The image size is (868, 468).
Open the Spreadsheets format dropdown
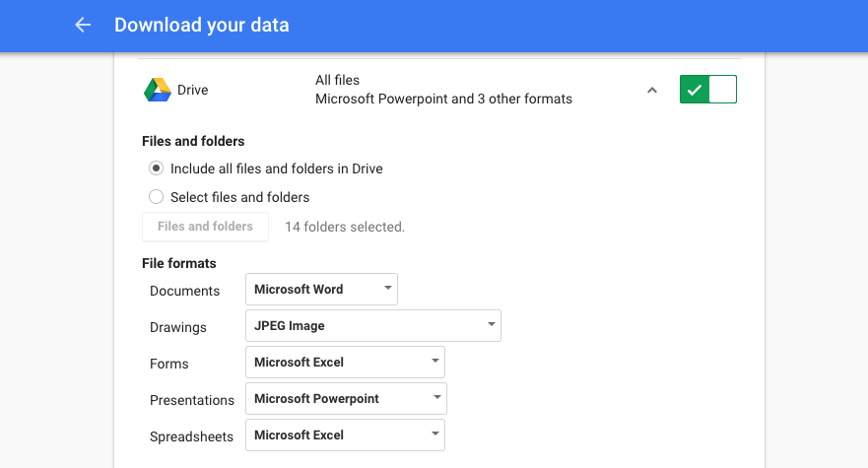[x=346, y=435]
